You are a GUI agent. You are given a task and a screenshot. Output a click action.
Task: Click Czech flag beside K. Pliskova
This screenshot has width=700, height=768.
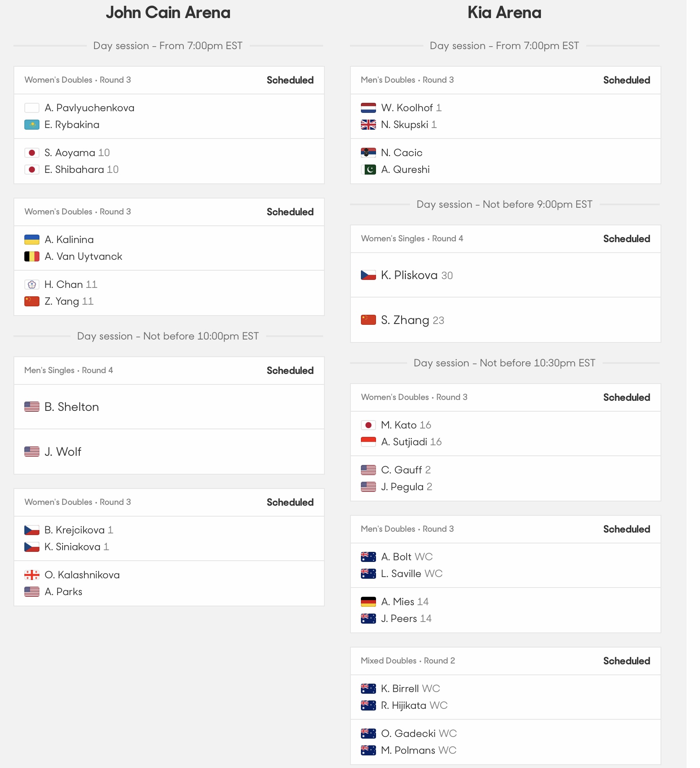[x=368, y=275]
